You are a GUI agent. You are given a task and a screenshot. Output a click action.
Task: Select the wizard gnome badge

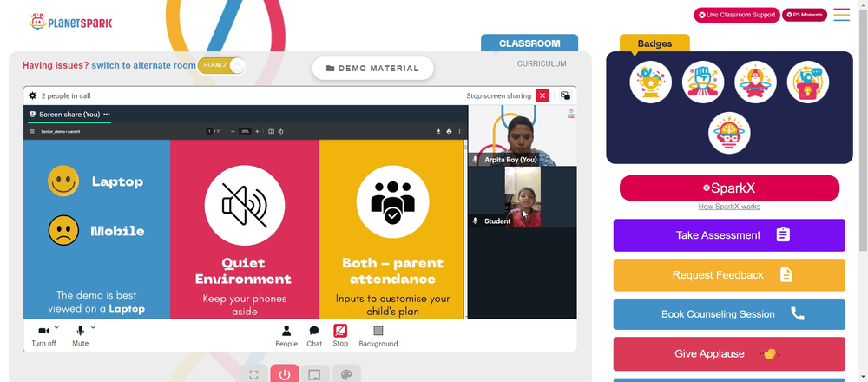755,82
